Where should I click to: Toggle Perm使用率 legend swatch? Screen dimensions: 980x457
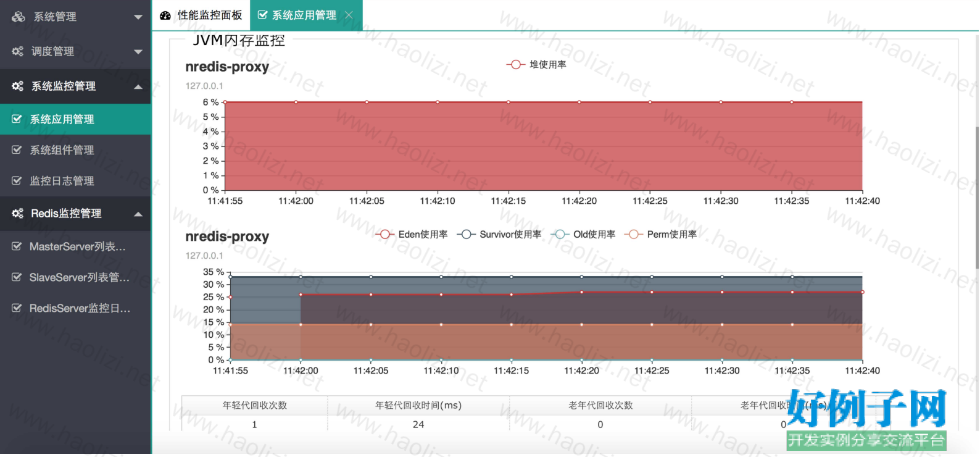tap(633, 234)
